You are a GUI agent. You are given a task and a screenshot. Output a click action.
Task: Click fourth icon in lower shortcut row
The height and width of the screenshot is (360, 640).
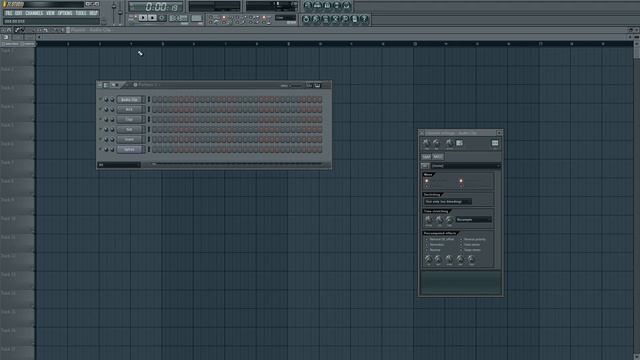point(336,19)
